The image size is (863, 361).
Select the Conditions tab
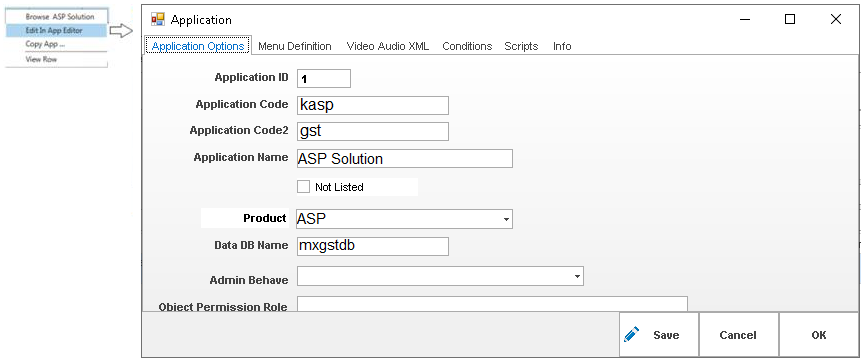[467, 46]
